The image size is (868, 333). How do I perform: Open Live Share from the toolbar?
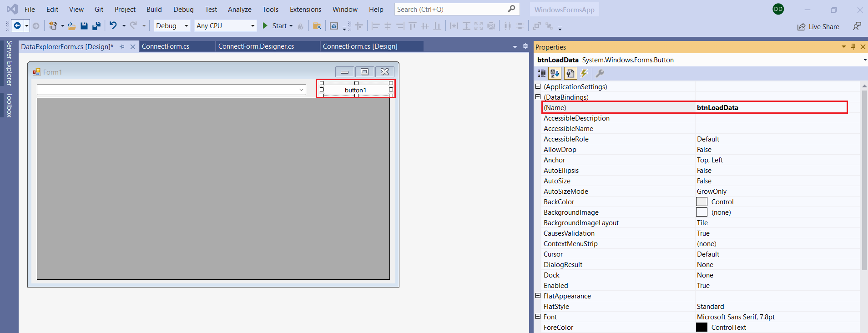818,27
